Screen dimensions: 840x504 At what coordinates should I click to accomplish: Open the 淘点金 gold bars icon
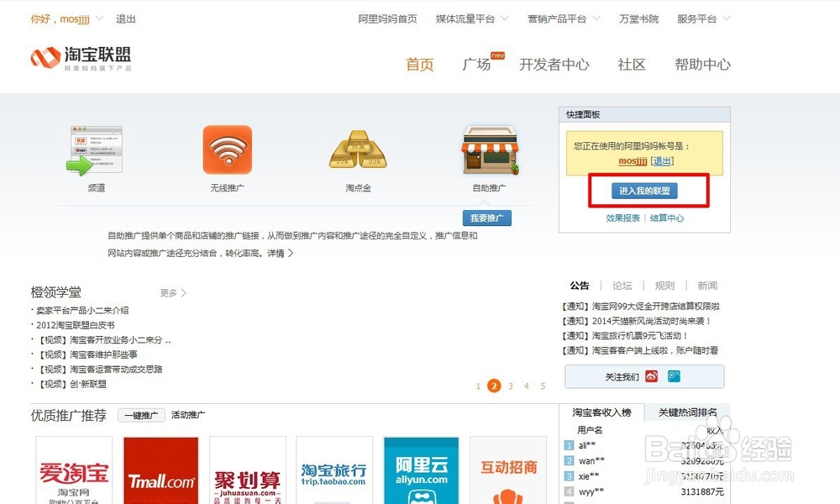358,150
